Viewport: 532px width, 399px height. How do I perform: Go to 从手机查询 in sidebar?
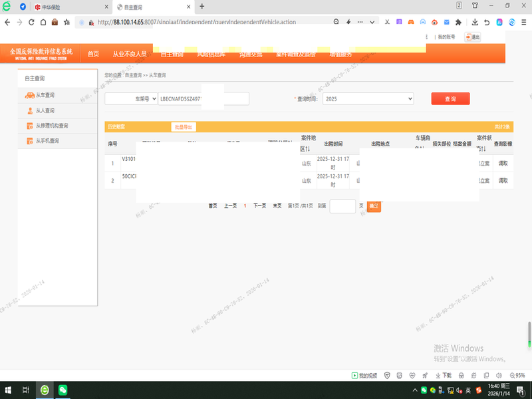(x=47, y=141)
